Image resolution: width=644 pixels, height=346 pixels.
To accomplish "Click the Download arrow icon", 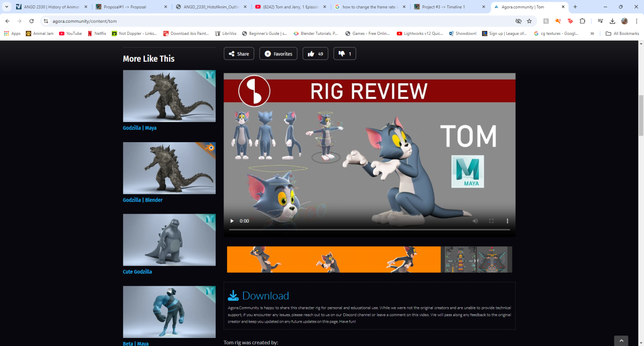I will (x=233, y=295).
